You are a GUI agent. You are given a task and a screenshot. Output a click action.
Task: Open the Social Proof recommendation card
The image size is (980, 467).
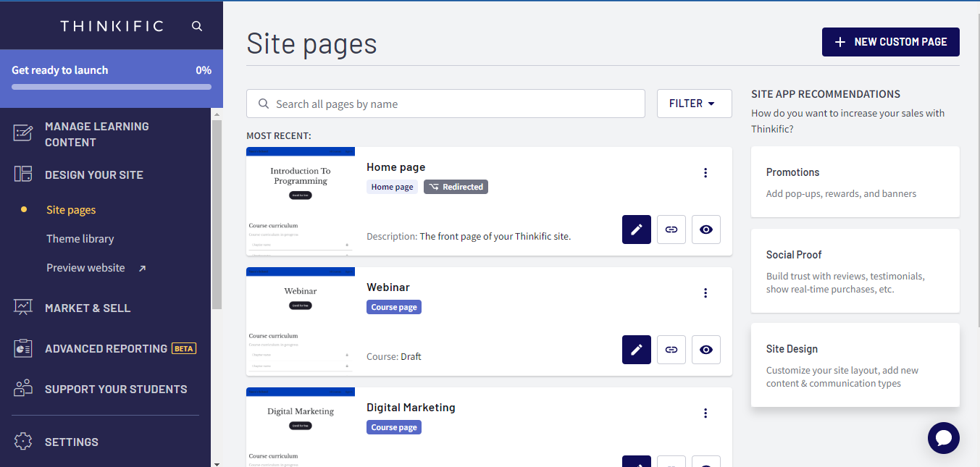coord(855,271)
